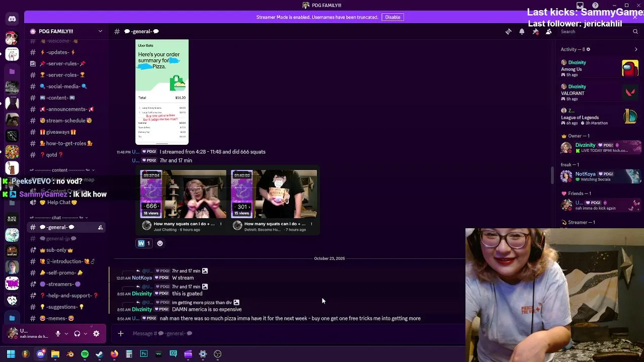Open the PDG FAMILY!!! server dropdown menu
644x362 pixels.
point(66,31)
